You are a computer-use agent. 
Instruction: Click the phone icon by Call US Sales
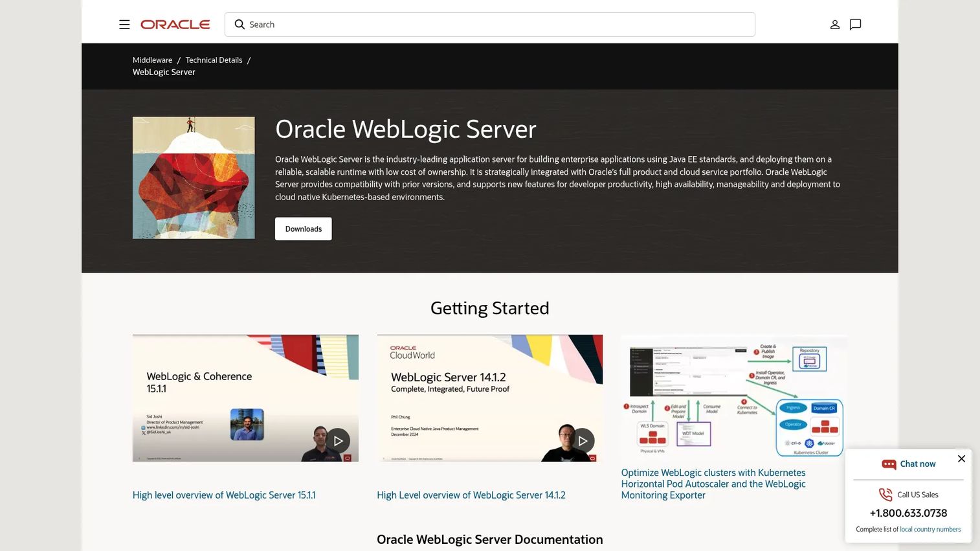click(885, 495)
